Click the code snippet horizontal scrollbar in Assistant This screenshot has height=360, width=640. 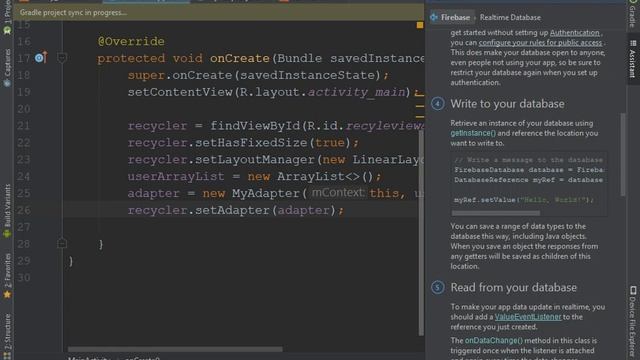pos(496,213)
